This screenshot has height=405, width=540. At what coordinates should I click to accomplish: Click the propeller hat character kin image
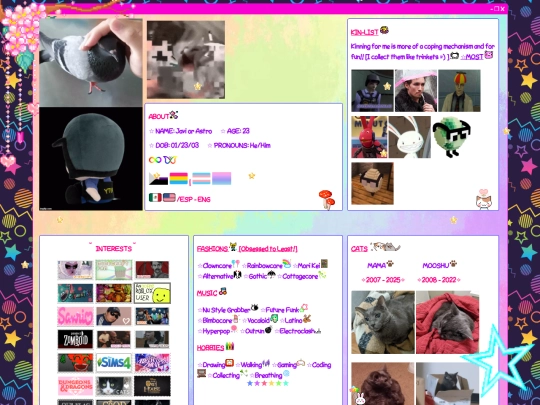pyautogui.click(x=459, y=91)
